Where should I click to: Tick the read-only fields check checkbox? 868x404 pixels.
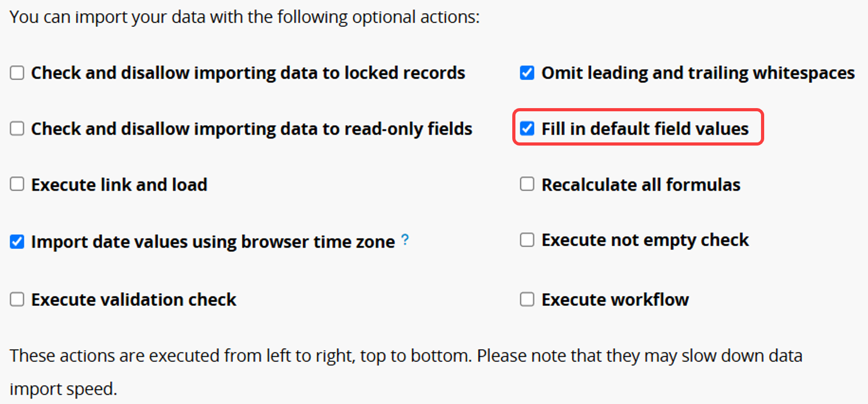coord(17,129)
